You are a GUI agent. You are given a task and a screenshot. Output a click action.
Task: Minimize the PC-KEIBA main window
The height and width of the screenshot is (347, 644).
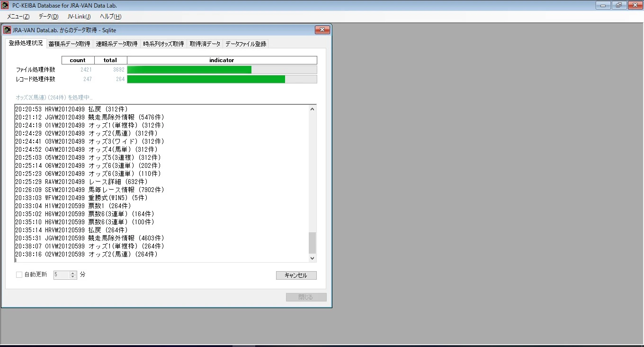[603, 5]
